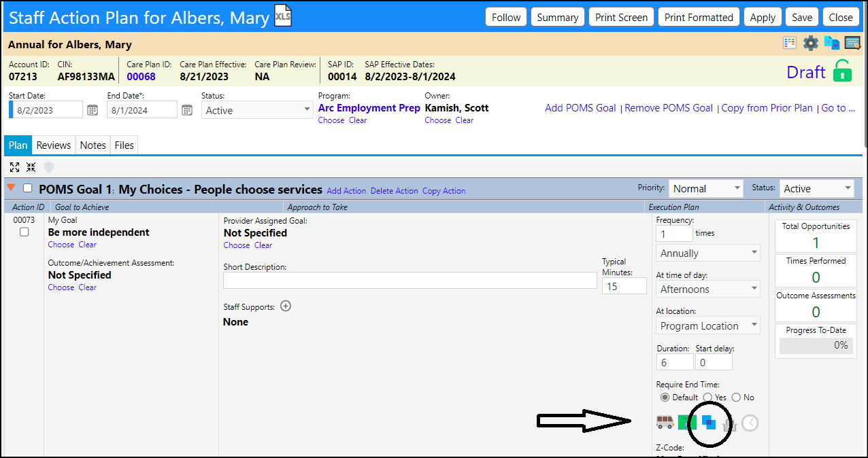
Task: Click Clear under Provider Assigned Goal
Action: (x=263, y=245)
